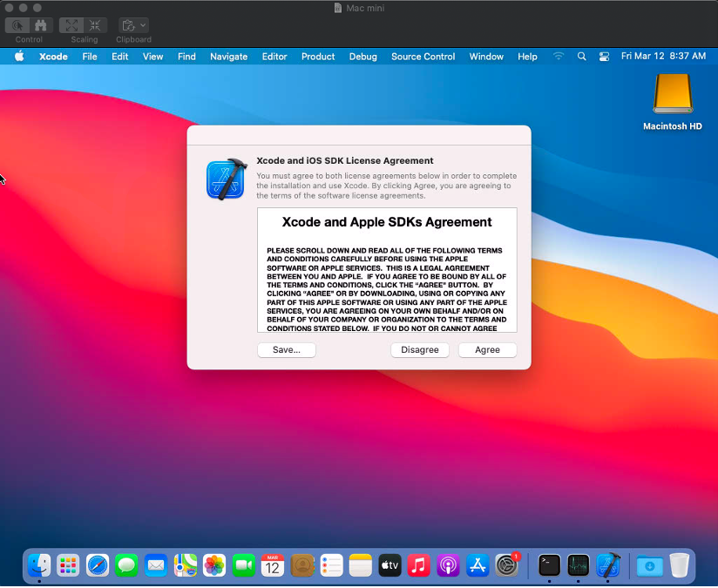Open Terminal from the Dock
This screenshot has width=718, height=588.
pos(549,565)
